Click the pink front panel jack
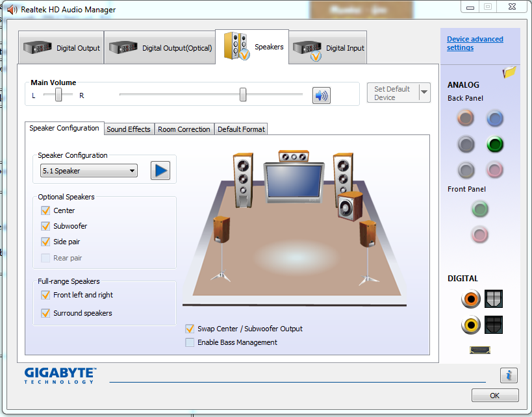Viewport: 532px width, 417px height. [x=480, y=234]
